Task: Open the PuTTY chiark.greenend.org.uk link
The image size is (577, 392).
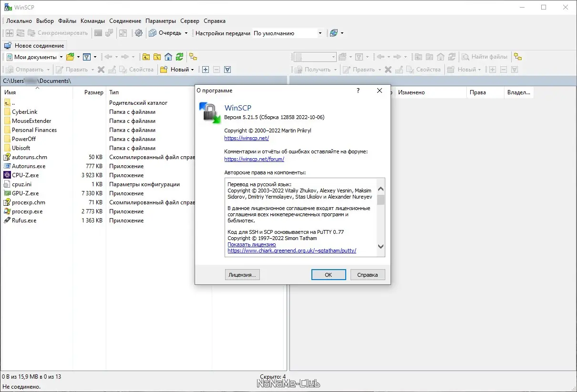Action: (292, 251)
